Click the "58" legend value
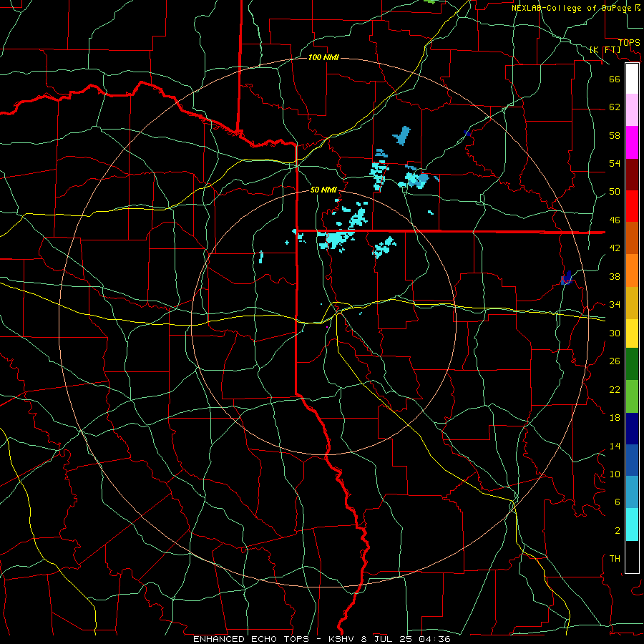Screen dimensions: 644x644 click(x=615, y=135)
